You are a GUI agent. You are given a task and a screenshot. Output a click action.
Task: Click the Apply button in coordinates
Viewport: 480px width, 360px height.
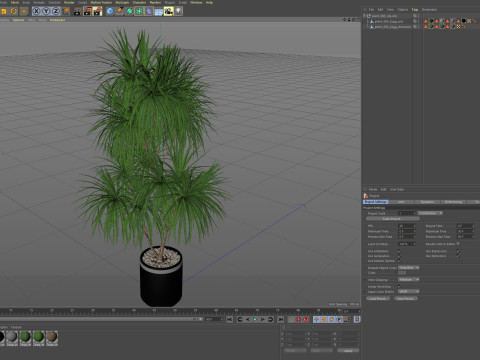click(348, 350)
